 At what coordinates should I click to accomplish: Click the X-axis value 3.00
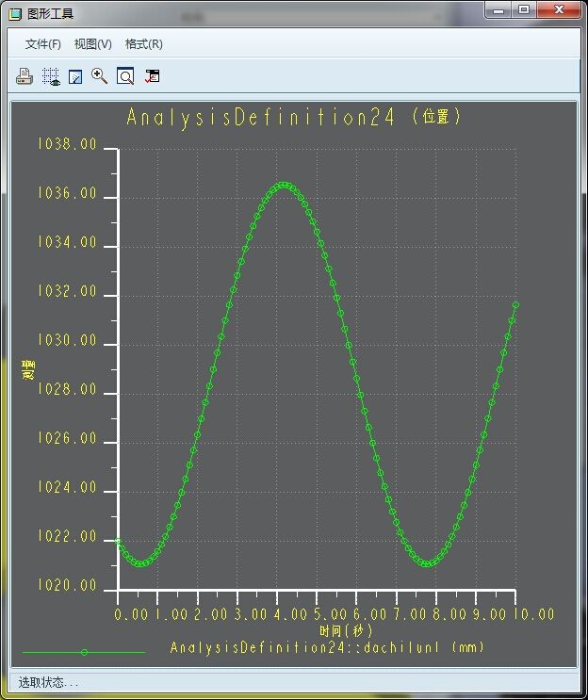(251, 614)
